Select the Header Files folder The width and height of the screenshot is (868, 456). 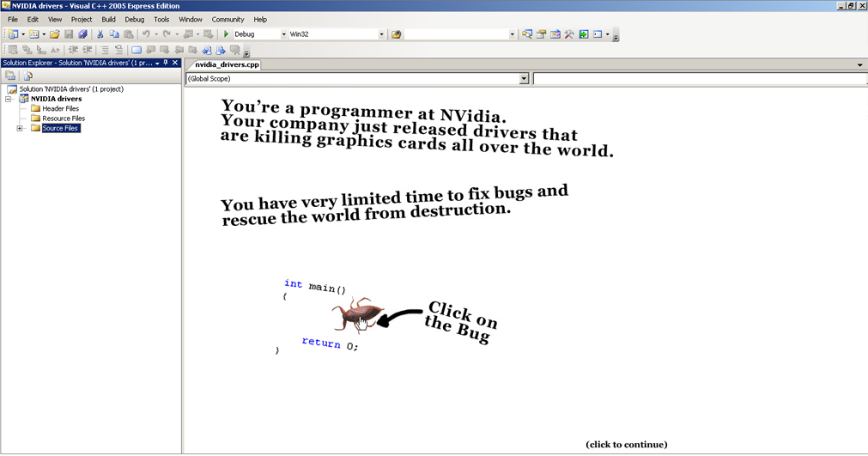point(60,109)
